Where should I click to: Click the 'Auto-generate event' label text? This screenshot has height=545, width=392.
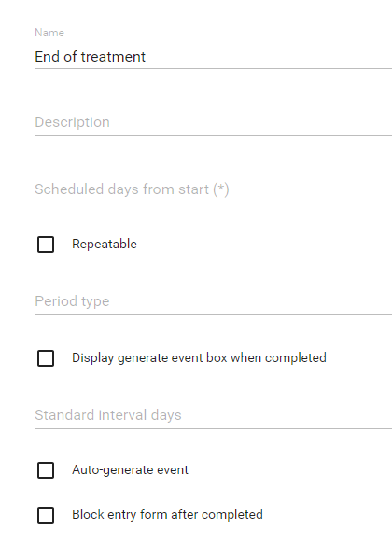tap(130, 470)
